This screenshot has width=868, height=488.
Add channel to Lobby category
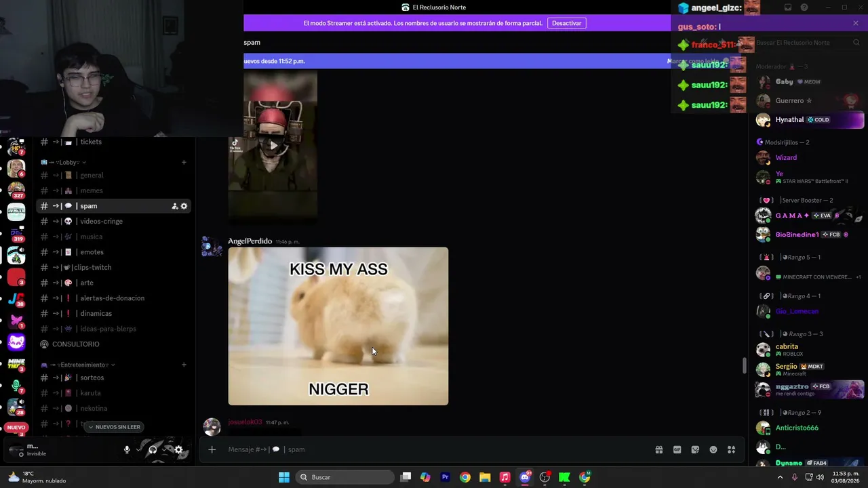click(x=184, y=162)
